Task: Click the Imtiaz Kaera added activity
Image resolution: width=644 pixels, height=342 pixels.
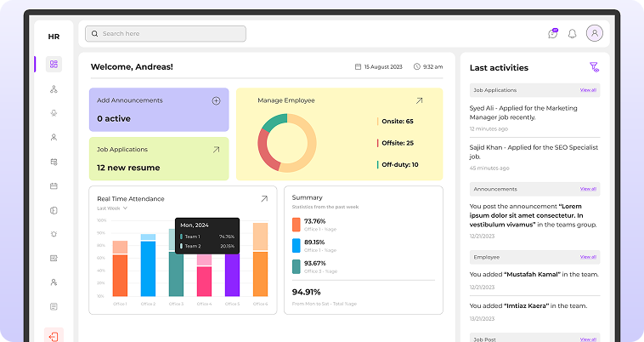Action: pyautogui.click(x=534, y=311)
